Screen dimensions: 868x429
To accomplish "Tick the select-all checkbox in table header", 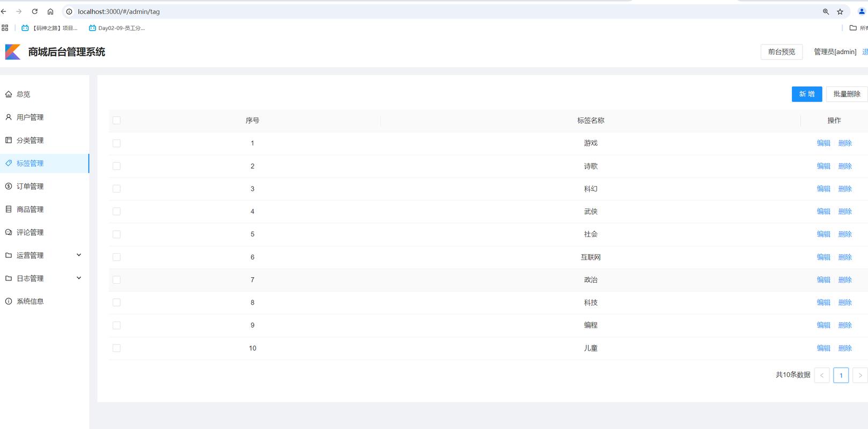I will (116, 120).
